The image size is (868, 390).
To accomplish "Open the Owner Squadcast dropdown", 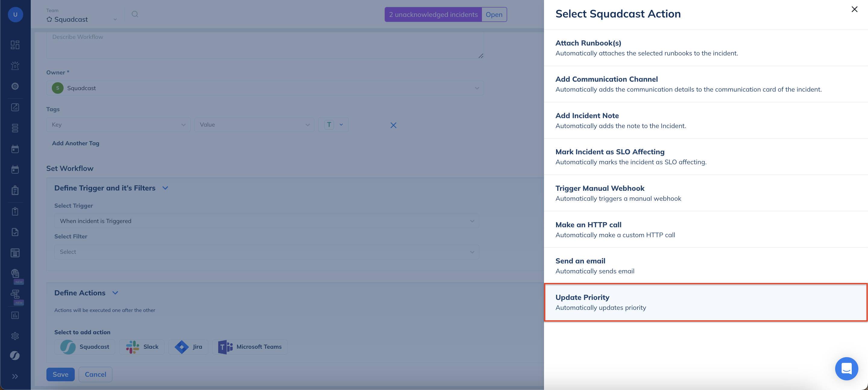I will click(265, 88).
